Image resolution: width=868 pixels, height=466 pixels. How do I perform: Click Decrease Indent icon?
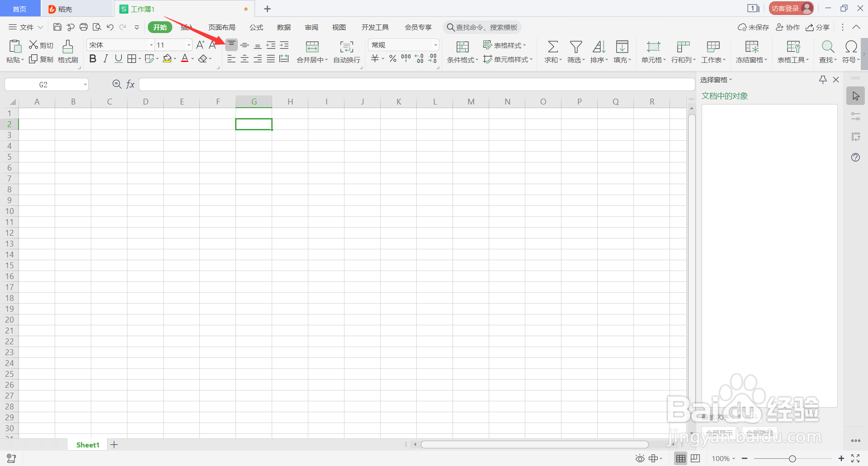click(271, 45)
